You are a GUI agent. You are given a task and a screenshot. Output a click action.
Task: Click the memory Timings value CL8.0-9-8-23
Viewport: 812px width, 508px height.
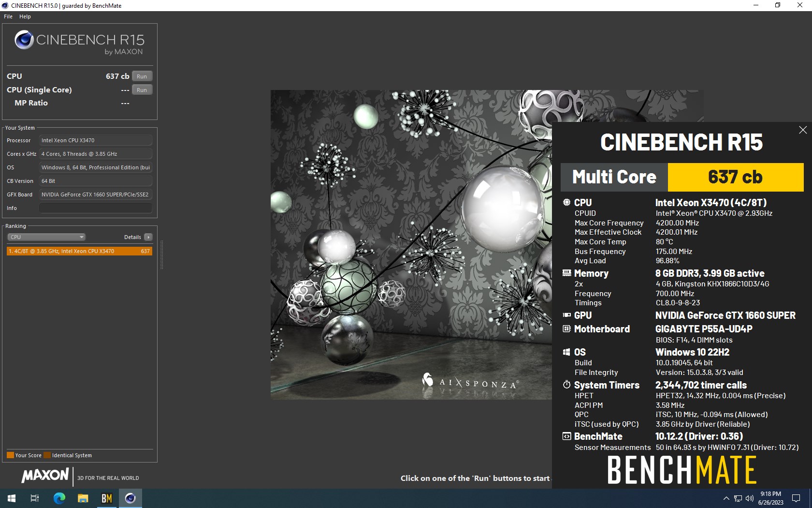pos(678,303)
